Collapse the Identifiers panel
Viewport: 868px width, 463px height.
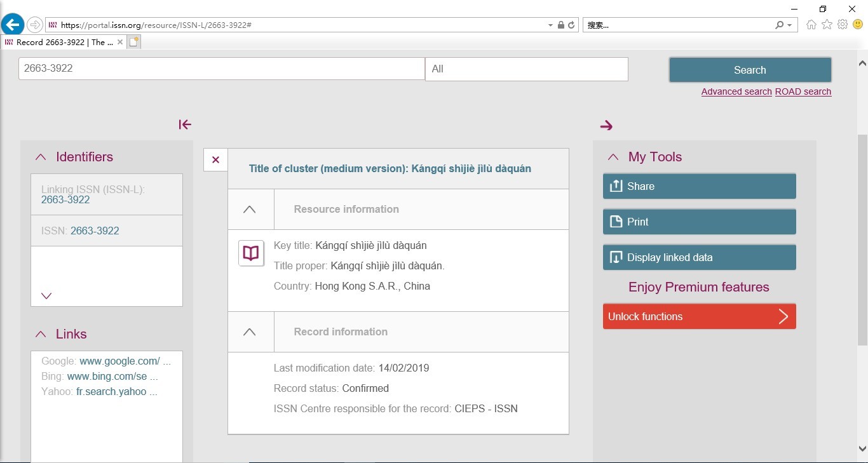(41, 157)
